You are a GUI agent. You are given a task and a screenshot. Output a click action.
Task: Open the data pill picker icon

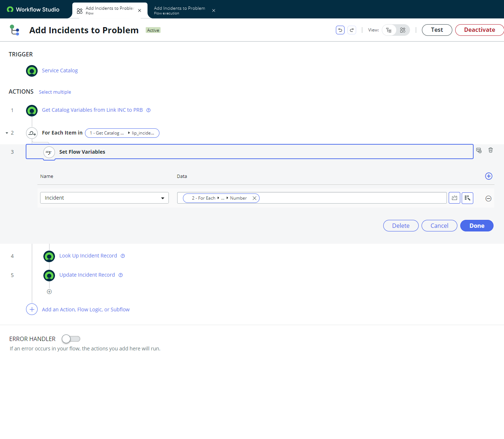467,198
